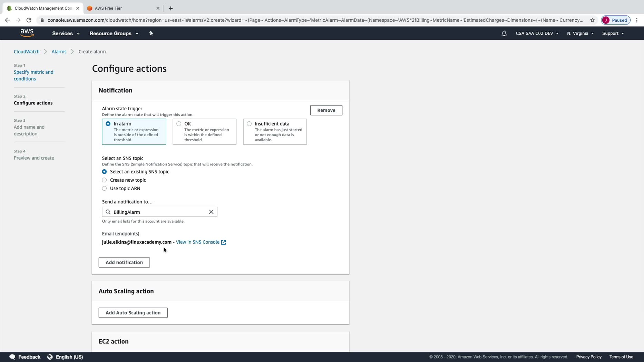644x362 pixels.
Task: Click the search magnifier icon in topic field
Action: click(108, 212)
